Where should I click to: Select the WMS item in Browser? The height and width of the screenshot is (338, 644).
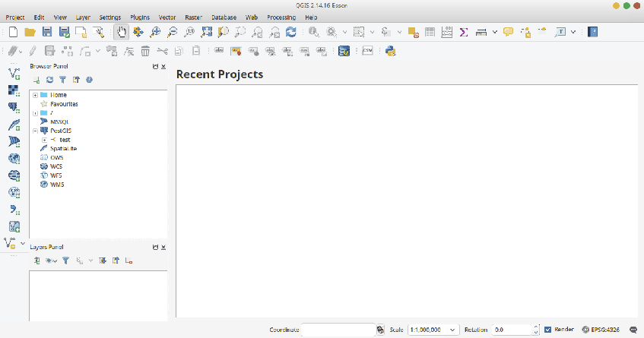pyautogui.click(x=57, y=185)
